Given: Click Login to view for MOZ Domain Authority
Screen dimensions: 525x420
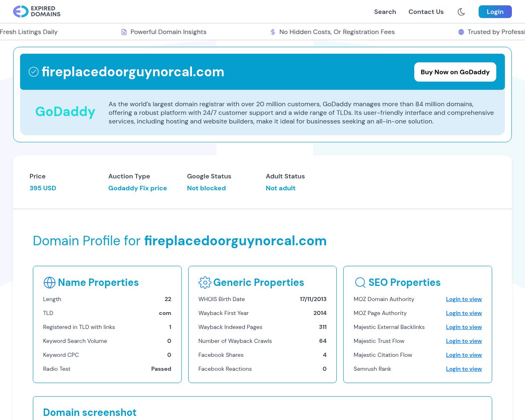Looking at the screenshot, I should (463, 299).
